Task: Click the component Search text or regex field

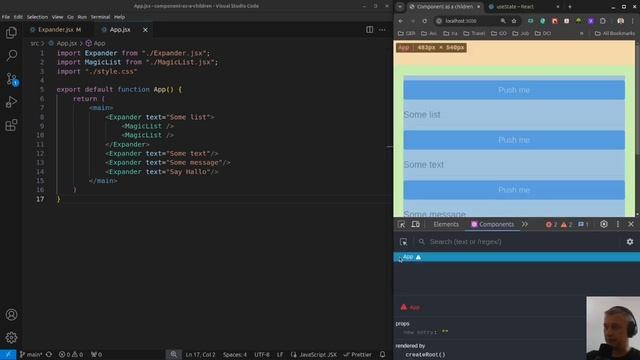Action: (x=518, y=242)
